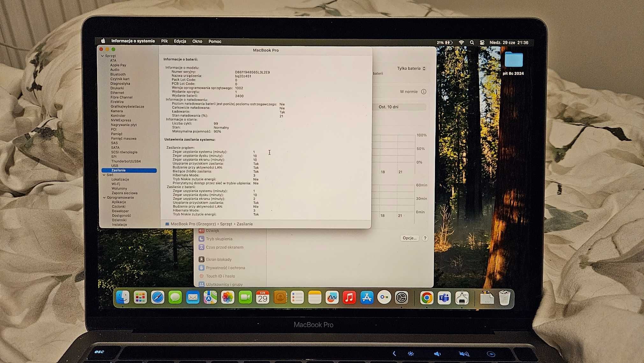Open Passwords app in the Dock
Image resolution: width=644 pixels, height=363 pixels.
[x=384, y=298]
